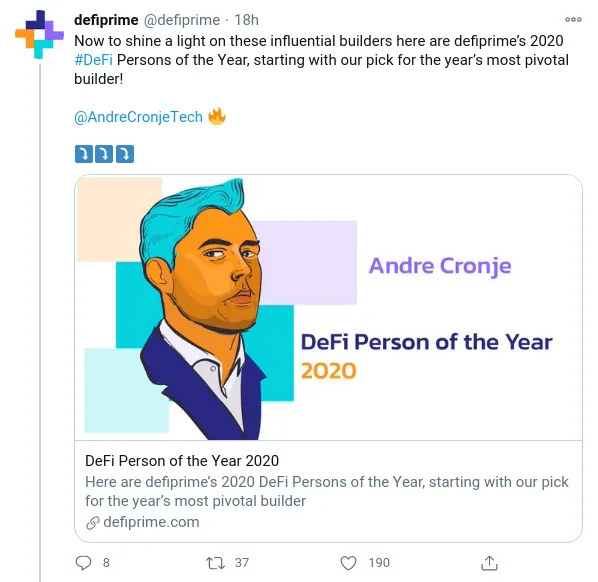
Task: Open the Andre Cronje card image
Action: (328, 307)
